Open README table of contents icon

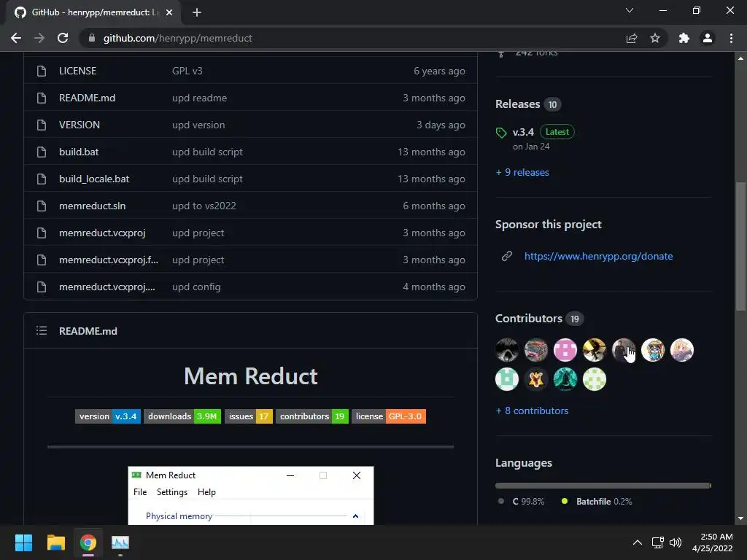(x=42, y=330)
